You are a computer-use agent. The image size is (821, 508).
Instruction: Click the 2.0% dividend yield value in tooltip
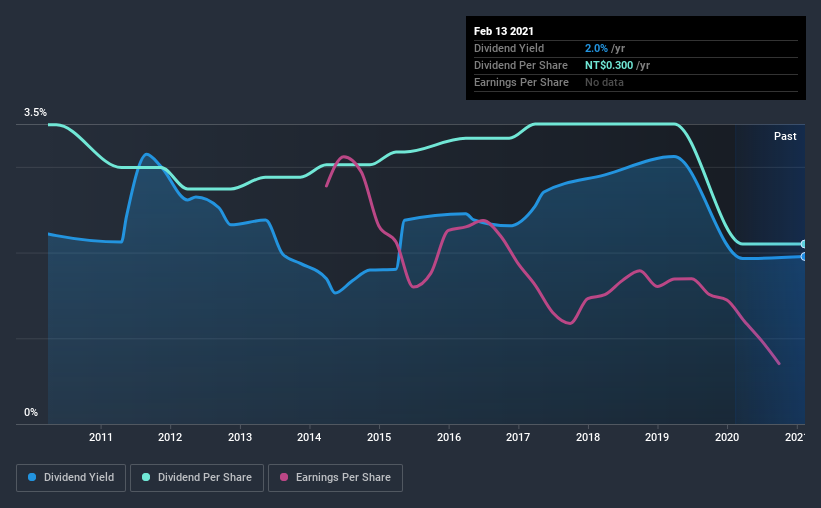tap(596, 48)
